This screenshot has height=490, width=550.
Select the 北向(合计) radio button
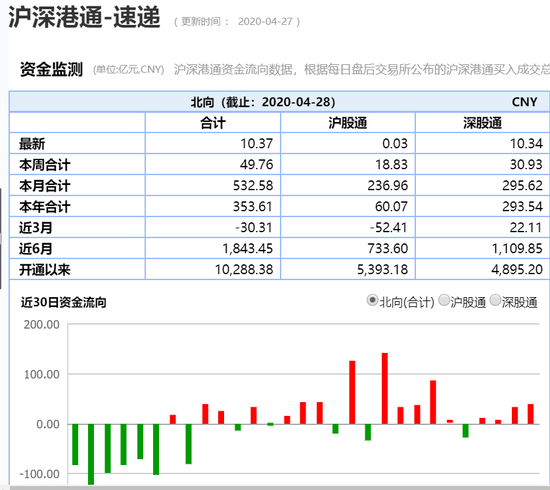click(372, 301)
